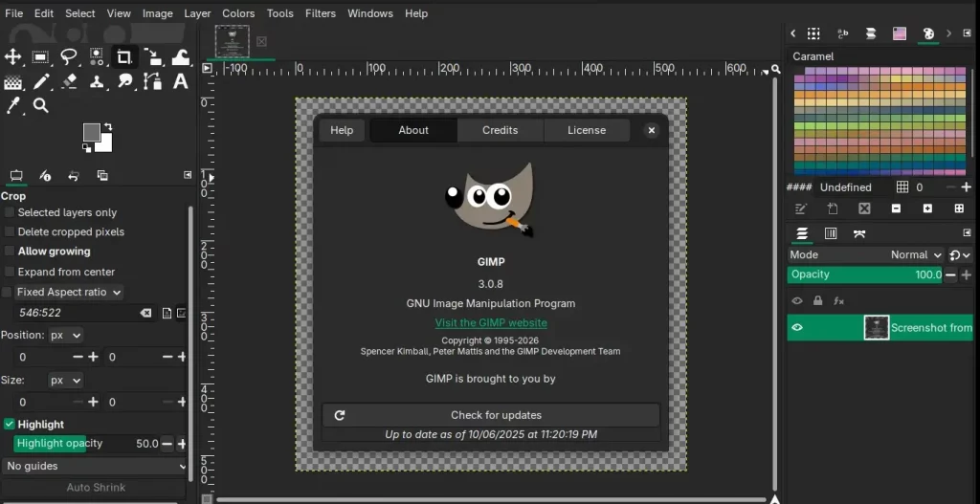Enable Expand from center checkbox
The width and height of the screenshot is (980, 504).
click(10, 272)
